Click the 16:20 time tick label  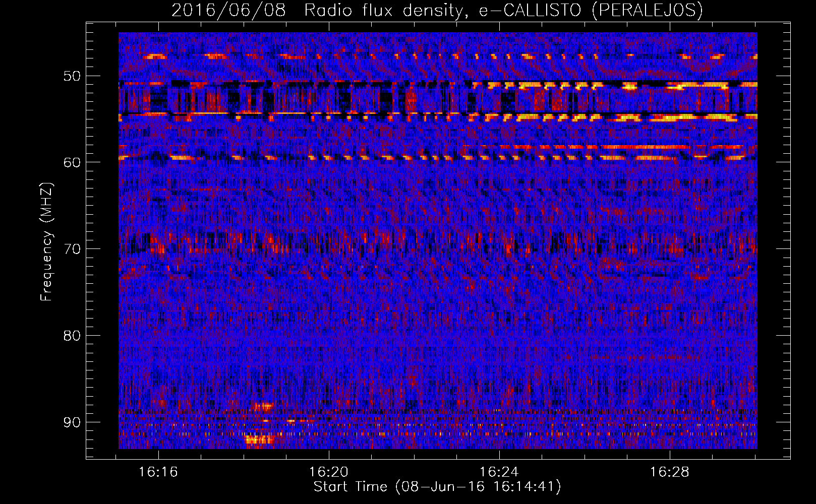click(329, 472)
